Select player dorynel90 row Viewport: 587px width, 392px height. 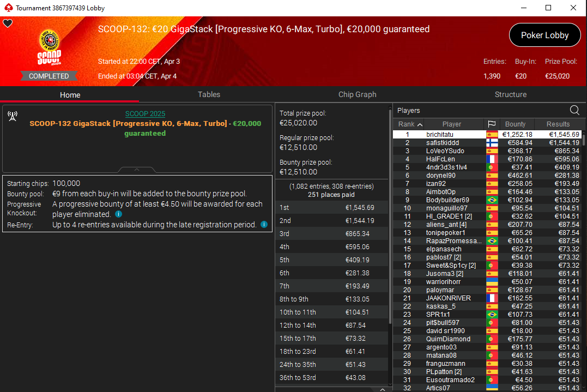pyautogui.click(x=487, y=175)
